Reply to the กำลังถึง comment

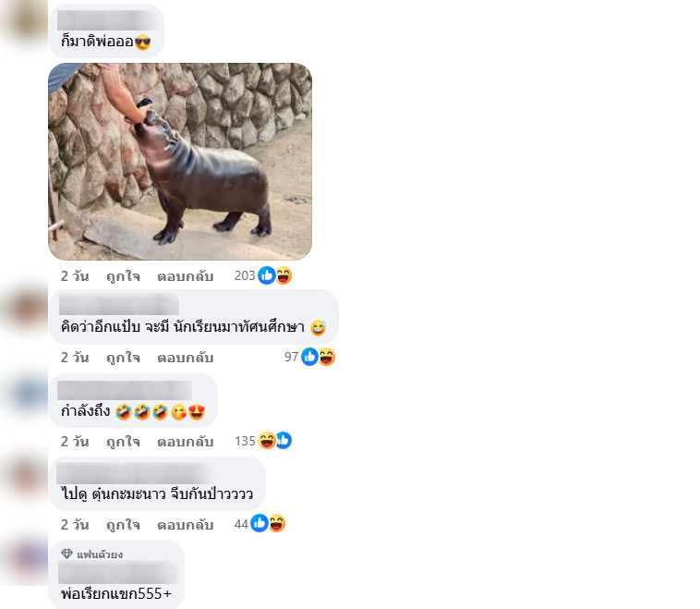pos(186,442)
